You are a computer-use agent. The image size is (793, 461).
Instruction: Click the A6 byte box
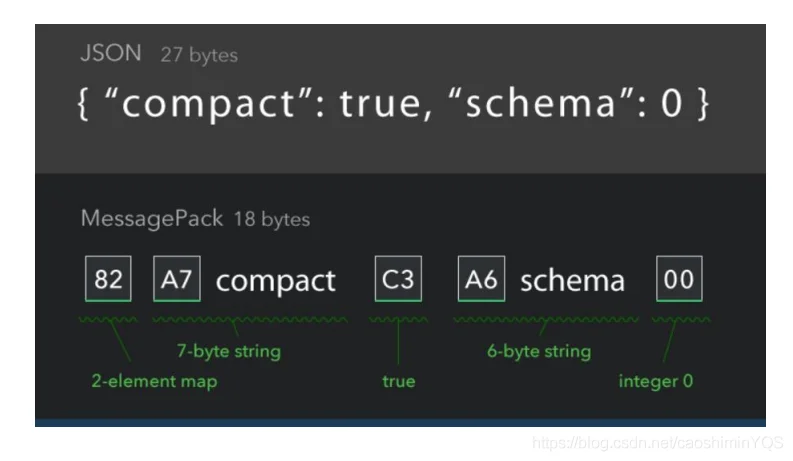click(481, 279)
